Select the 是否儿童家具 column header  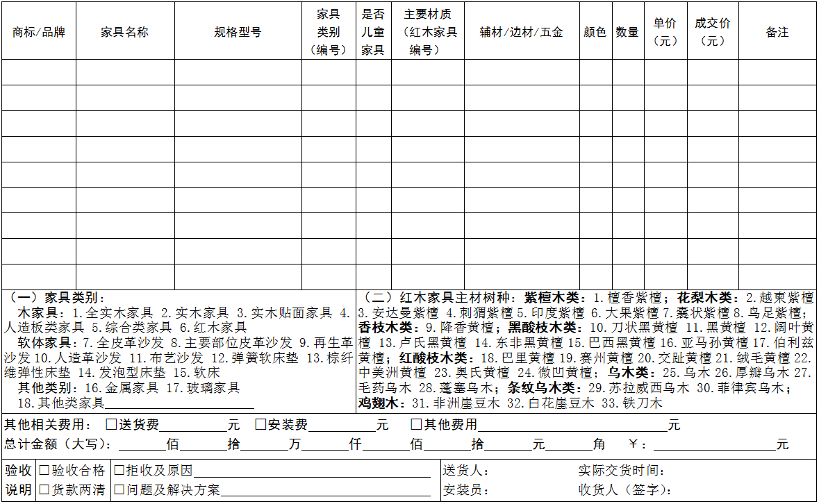(373, 32)
